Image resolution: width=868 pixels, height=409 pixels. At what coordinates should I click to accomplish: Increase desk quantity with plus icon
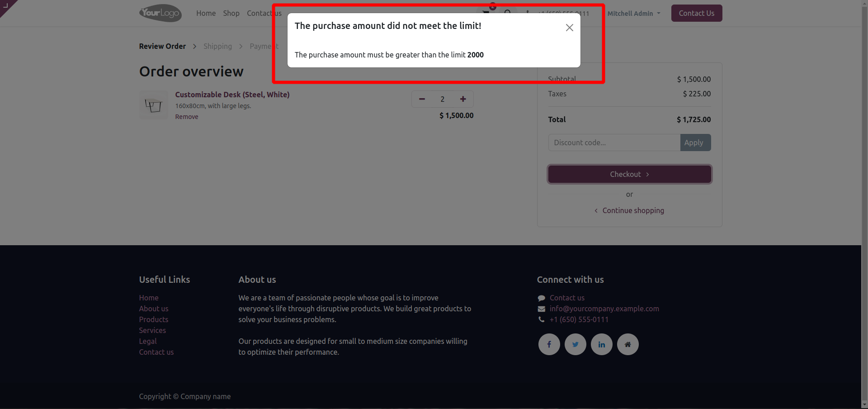[x=463, y=99]
